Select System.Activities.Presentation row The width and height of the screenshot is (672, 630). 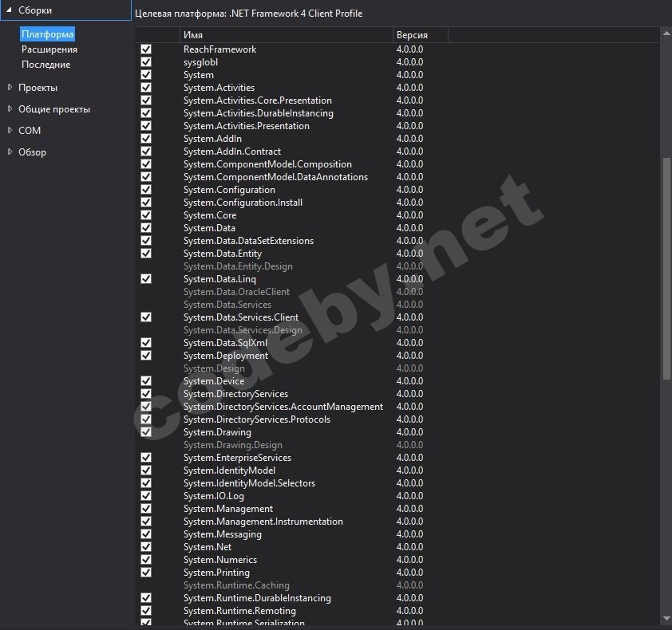coord(397,126)
